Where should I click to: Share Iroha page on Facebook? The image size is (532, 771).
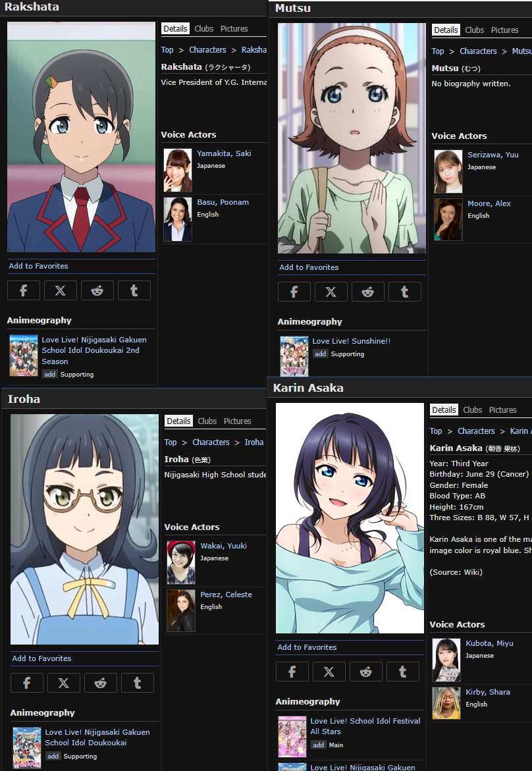pos(27,683)
